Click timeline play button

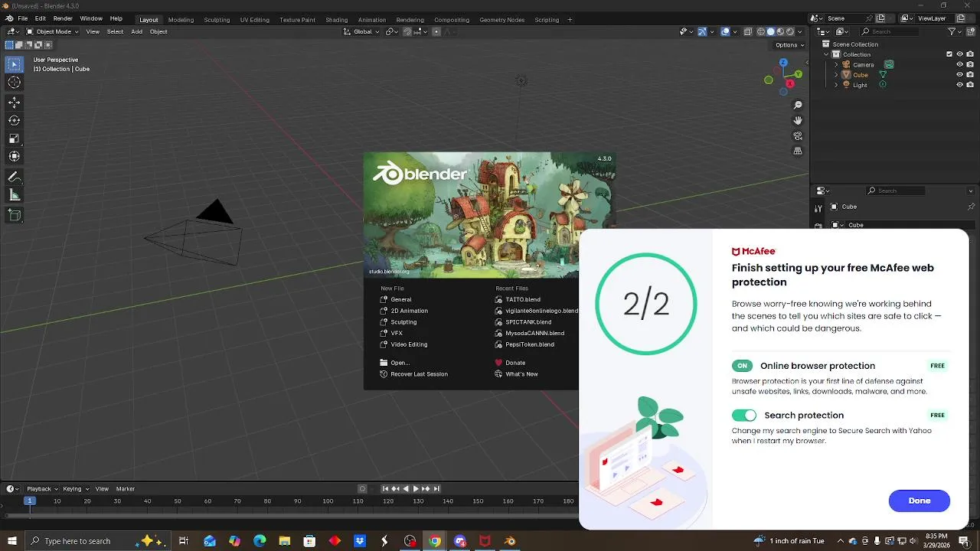tap(416, 489)
